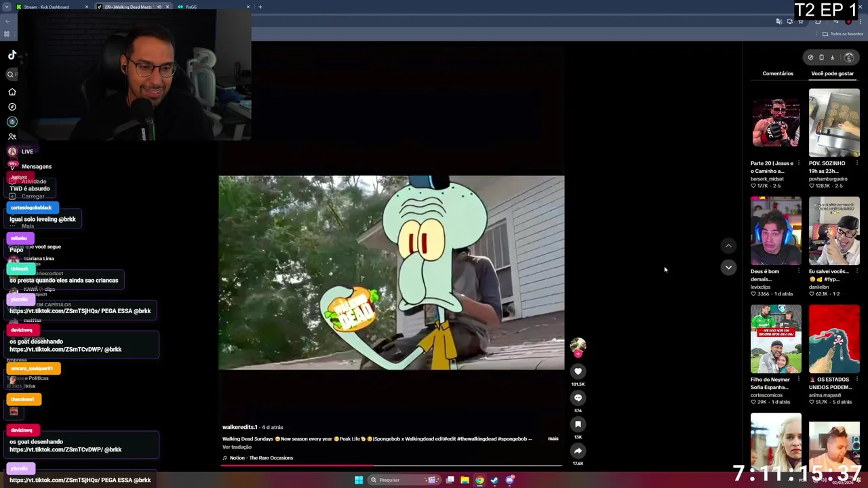Switch to the Você pode gostar tab
868x488 pixels.
(x=833, y=73)
